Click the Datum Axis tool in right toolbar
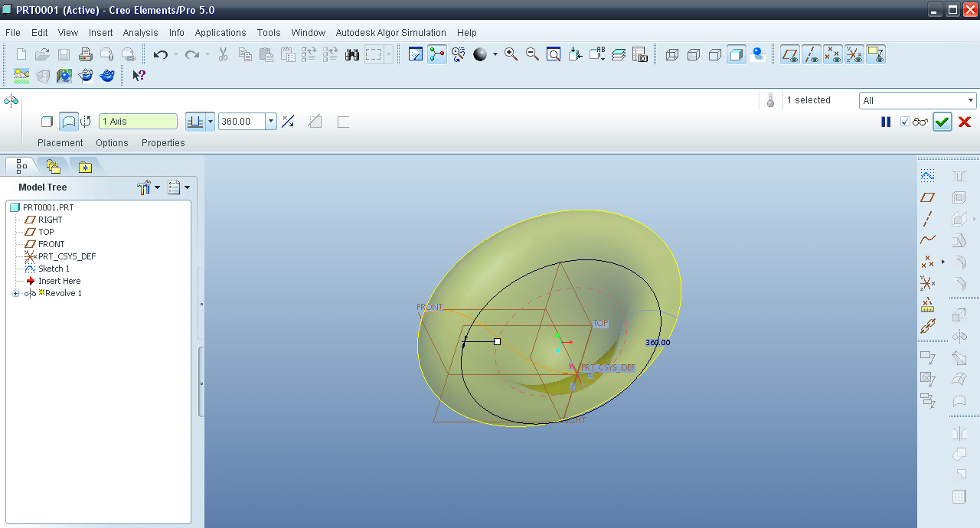The height and width of the screenshot is (528, 980). pos(927,219)
